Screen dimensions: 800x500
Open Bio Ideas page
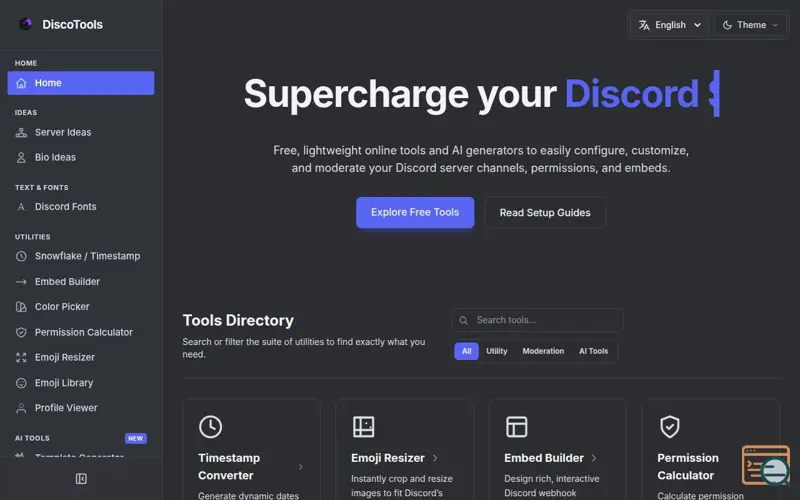point(81,158)
